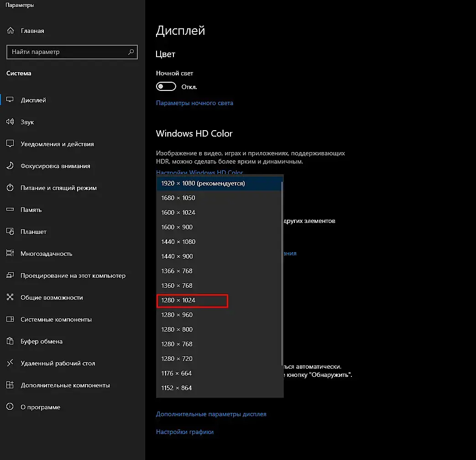Screen dimensions: 476x460
Task: Click the info icon for О программе
Action: (x=10, y=407)
